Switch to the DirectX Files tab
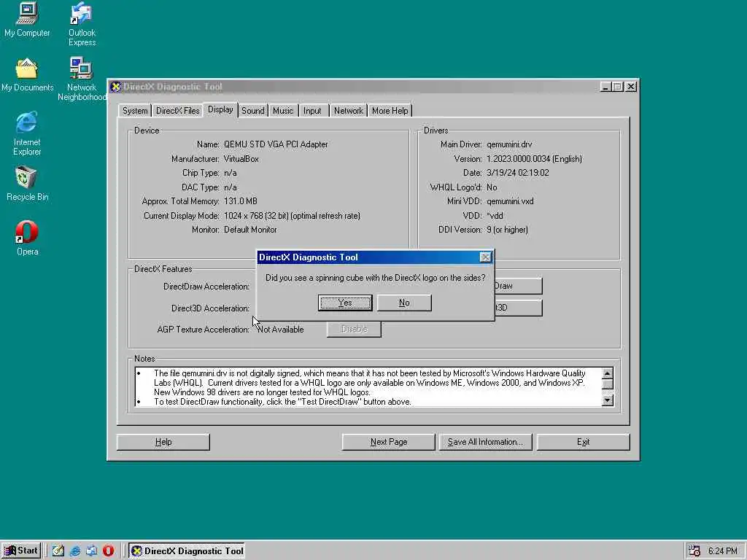Viewport: 747px width, 560px height. pyautogui.click(x=178, y=111)
